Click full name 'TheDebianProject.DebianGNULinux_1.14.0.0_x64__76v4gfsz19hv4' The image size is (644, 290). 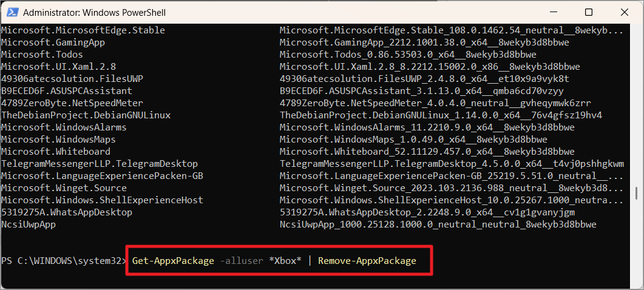click(x=441, y=115)
